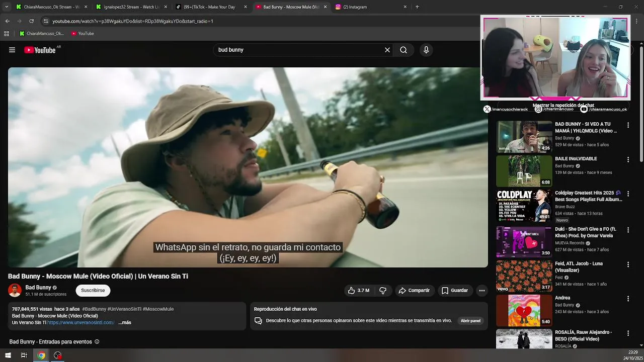Click the #UnVeranoSinTi hashtag
Screen dimensions: 644x362
[x=124, y=309]
